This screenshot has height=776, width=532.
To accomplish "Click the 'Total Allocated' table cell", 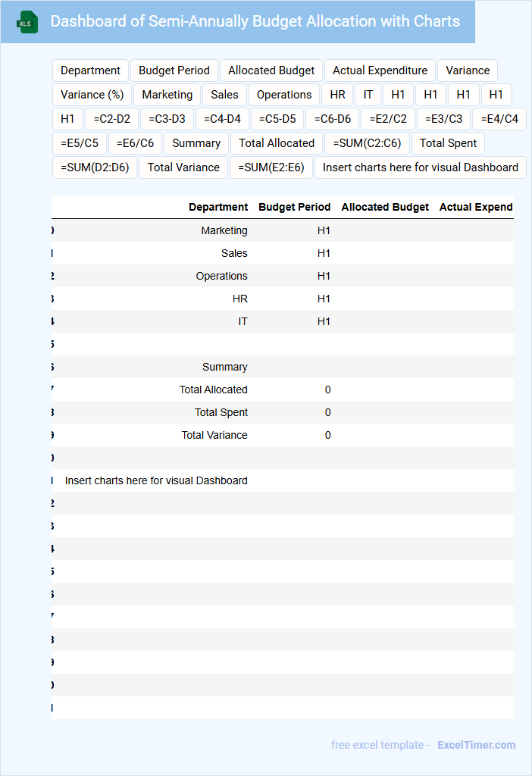I will coord(213,390).
